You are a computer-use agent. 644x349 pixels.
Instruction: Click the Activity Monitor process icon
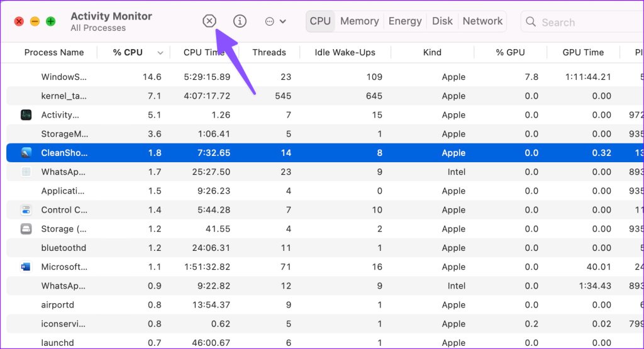pyautogui.click(x=26, y=115)
